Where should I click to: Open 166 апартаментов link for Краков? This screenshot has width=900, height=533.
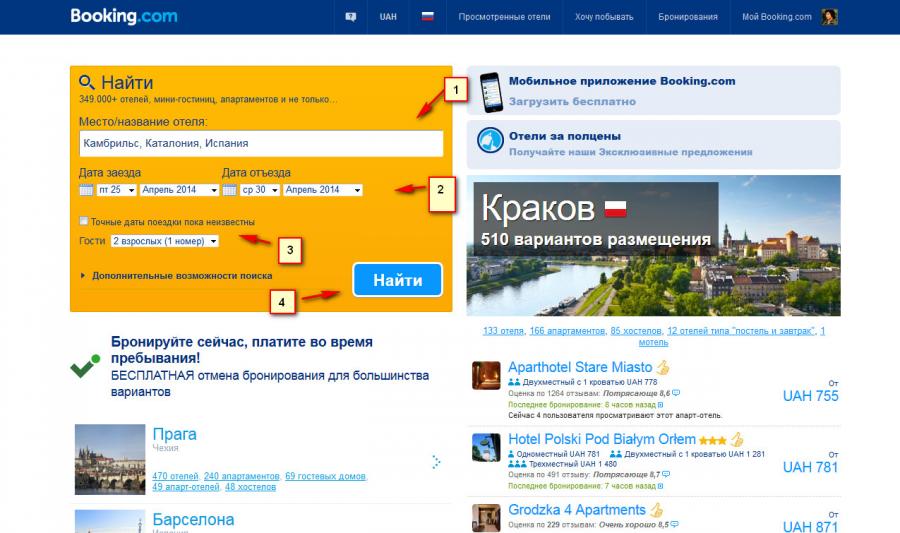coord(567,331)
